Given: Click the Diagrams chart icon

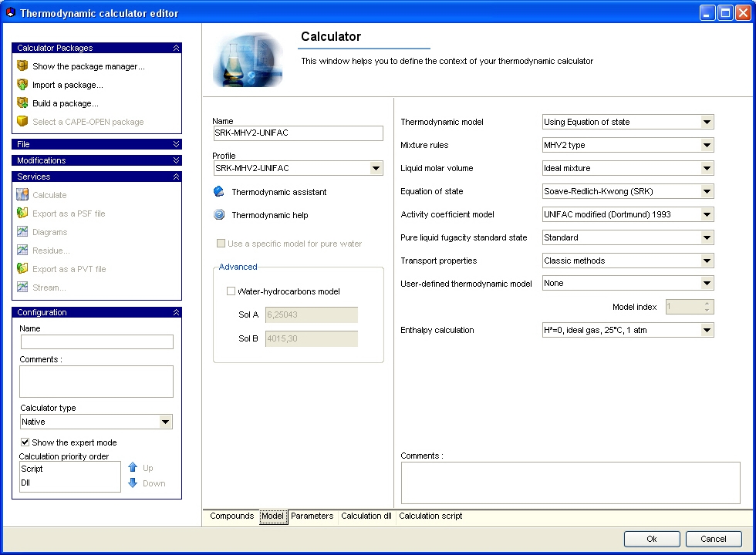Looking at the screenshot, I should coord(22,232).
